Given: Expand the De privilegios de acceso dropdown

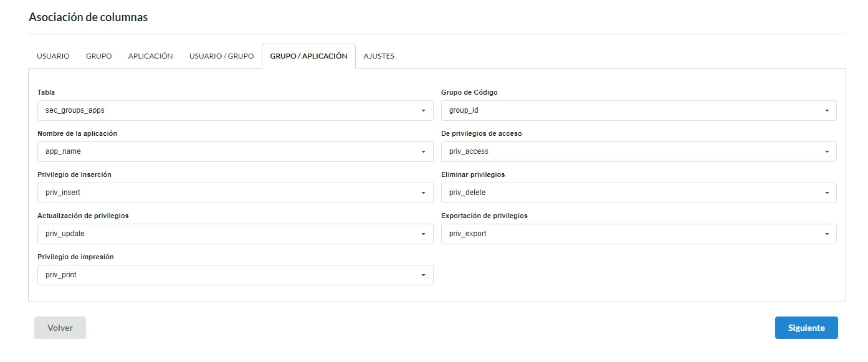Looking at the screenshot, I should tap(639, 151).
